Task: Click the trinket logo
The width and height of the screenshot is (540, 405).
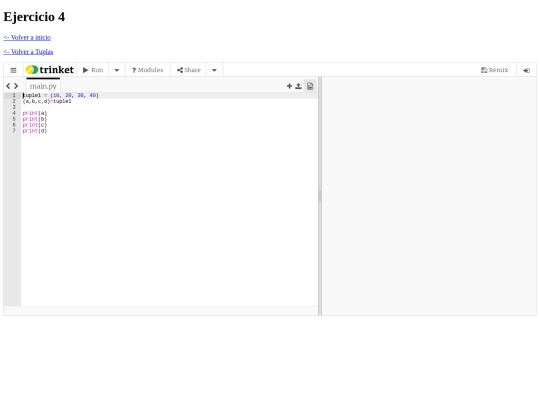Action: tap(50, 70)
